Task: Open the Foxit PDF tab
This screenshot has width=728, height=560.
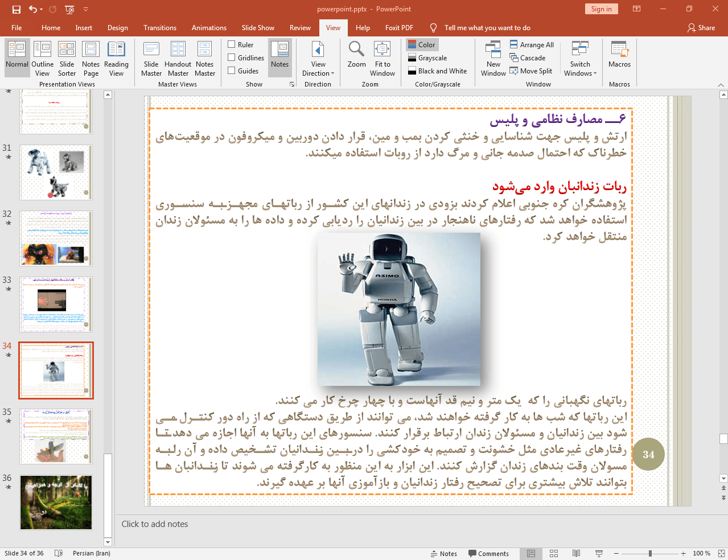Action: pos(399,28)
